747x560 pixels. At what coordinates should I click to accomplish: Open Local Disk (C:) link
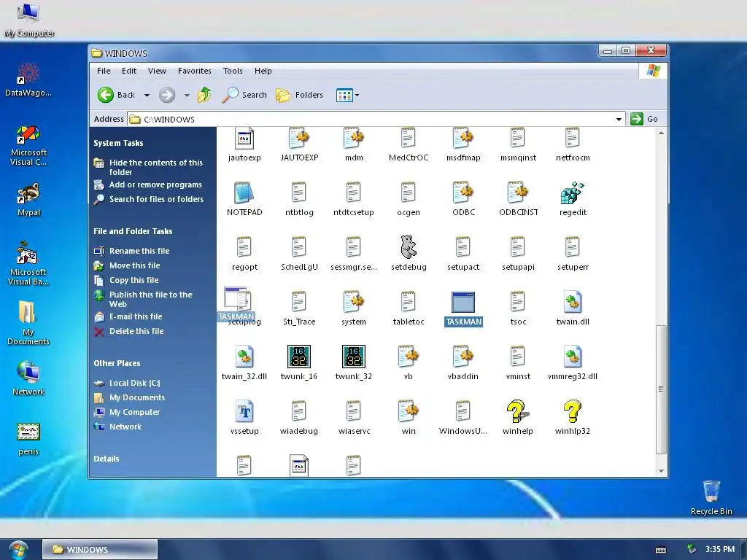[x=134, y=383]
